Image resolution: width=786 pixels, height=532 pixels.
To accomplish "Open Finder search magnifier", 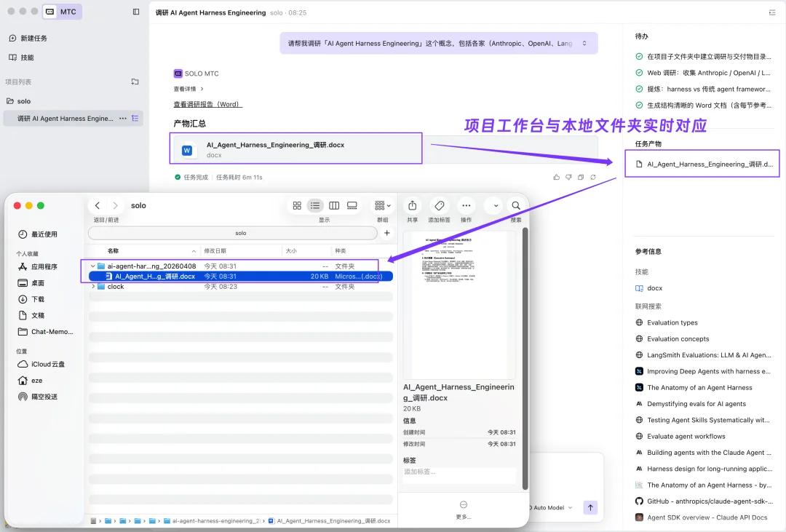I will pyautogui.click(x=516, y=205).
